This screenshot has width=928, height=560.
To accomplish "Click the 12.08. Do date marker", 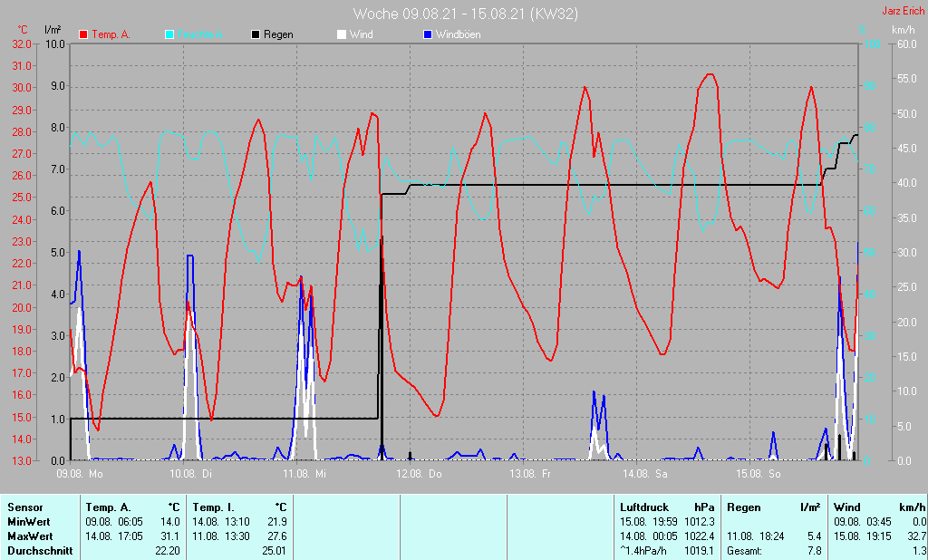I will tap(424, 473).
